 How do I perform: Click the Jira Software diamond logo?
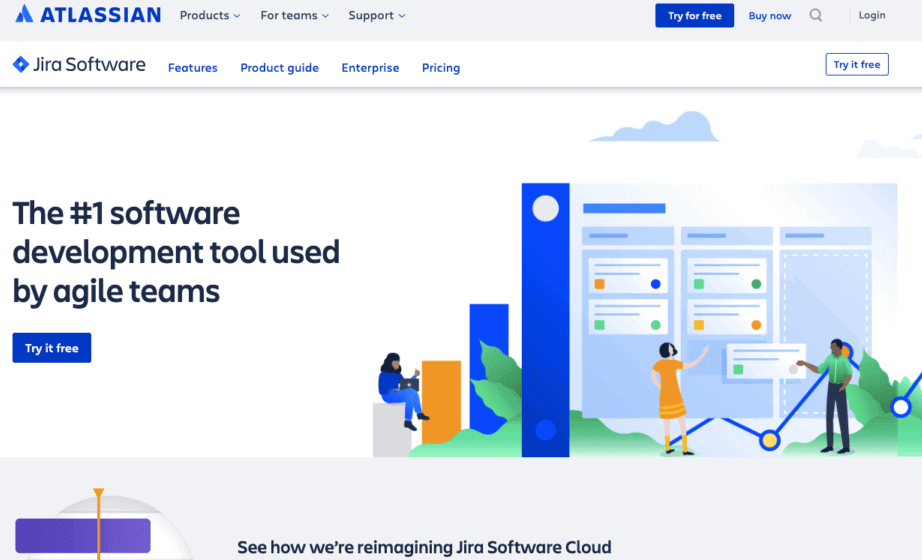coord(21,64)
